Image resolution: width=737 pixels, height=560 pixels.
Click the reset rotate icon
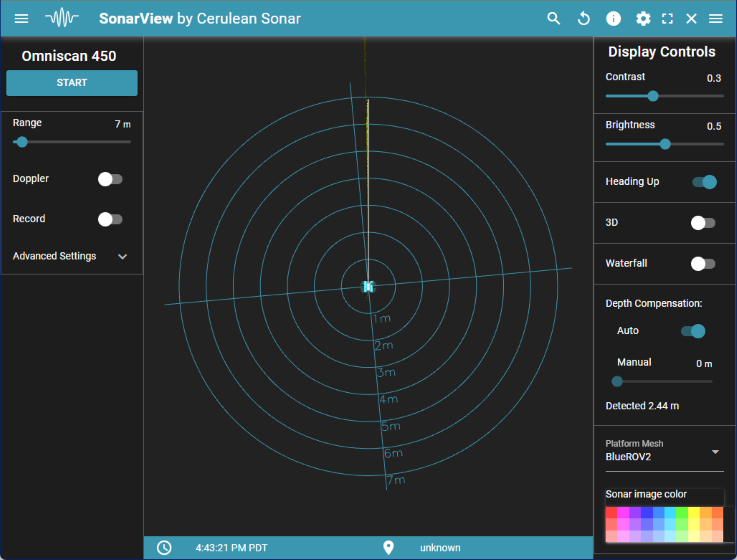coord(584,19)
